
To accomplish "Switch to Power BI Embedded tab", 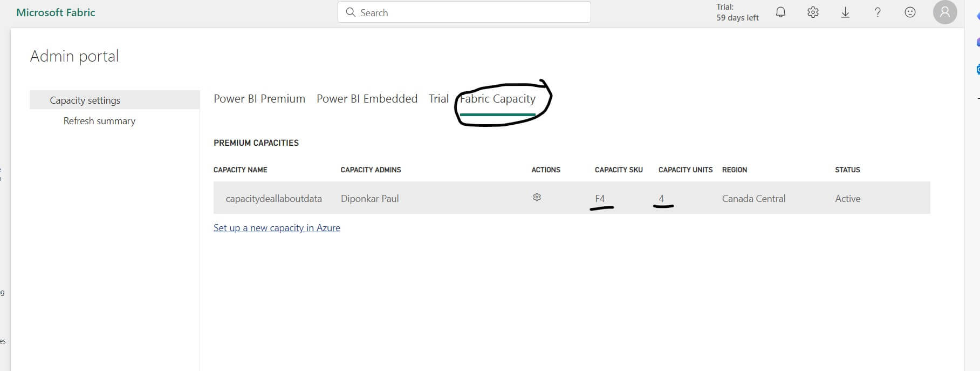I will [367, 99].
